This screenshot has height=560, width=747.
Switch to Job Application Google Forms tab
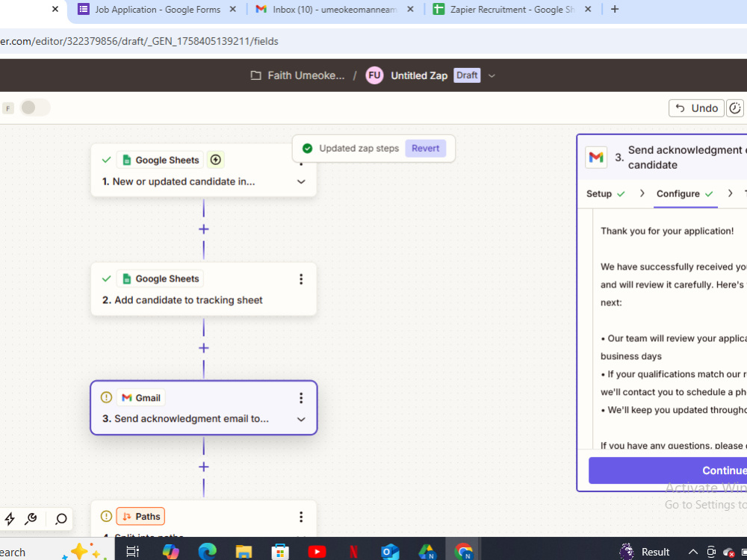(157, 9)
